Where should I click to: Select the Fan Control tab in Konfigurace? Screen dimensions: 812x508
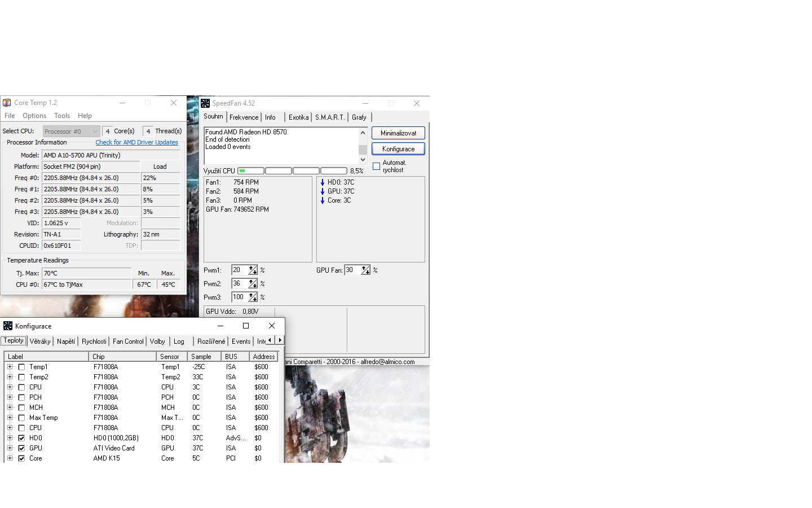pos(128,341)
